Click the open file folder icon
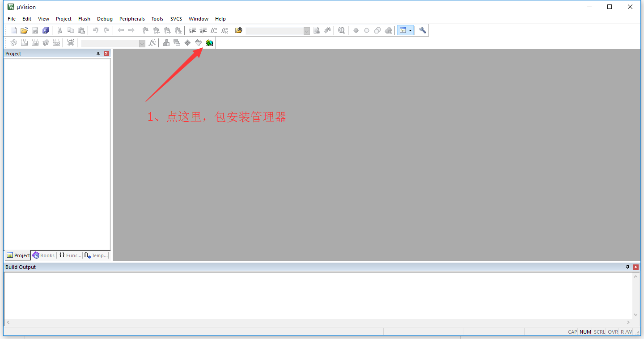Screen dimensions: 644x339 coord(24,30)
